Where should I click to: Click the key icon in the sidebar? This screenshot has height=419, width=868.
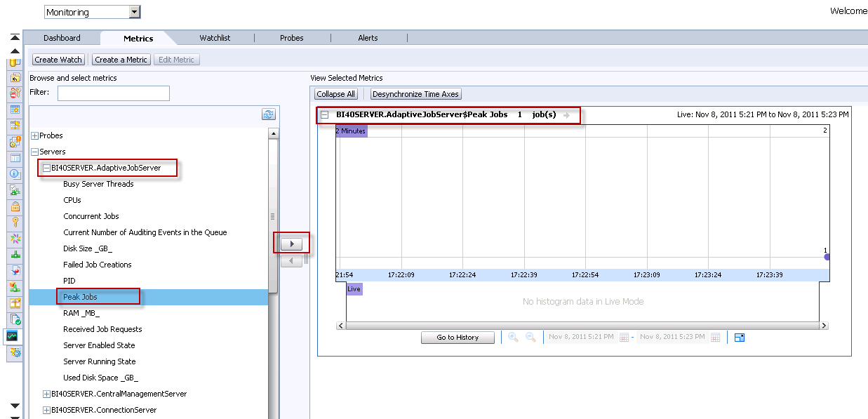(x=15, y=222)
